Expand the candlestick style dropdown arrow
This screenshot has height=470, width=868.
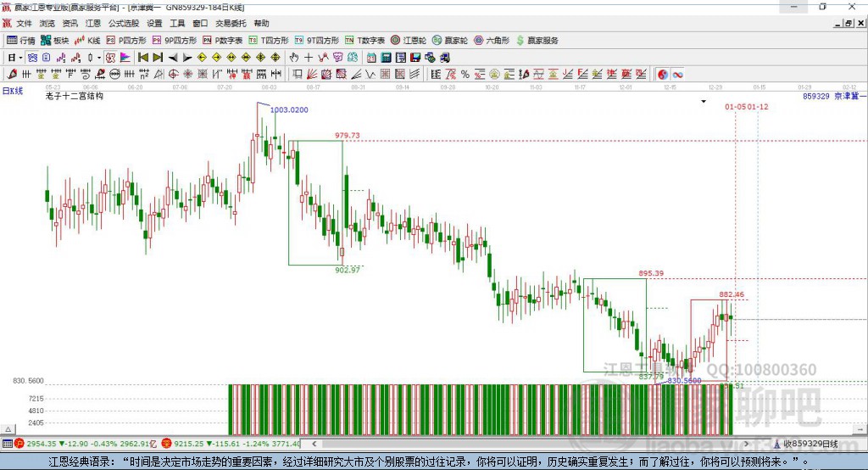99,58
